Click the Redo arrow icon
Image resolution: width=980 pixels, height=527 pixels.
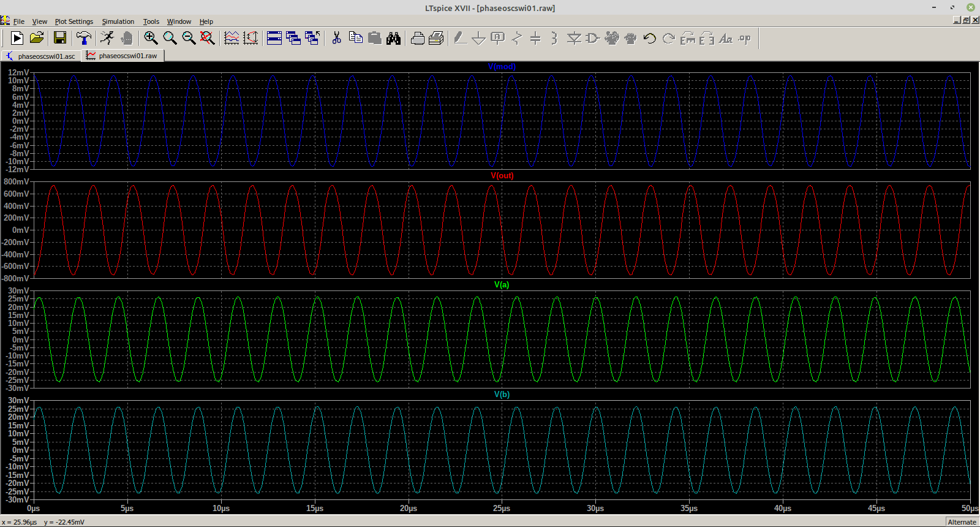tap(669, 38)
